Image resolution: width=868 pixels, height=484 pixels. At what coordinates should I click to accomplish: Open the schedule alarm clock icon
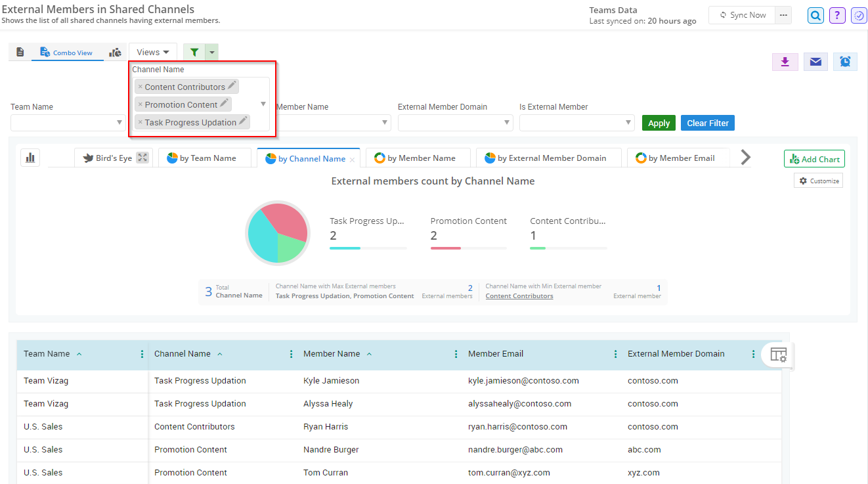click(x=845, y=62)
